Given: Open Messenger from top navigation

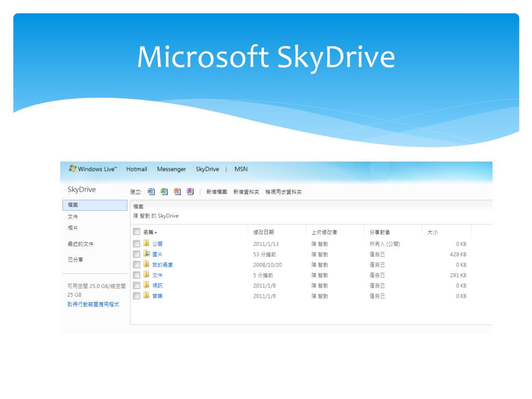Looking at the screenshot, I should coord(171,169).
